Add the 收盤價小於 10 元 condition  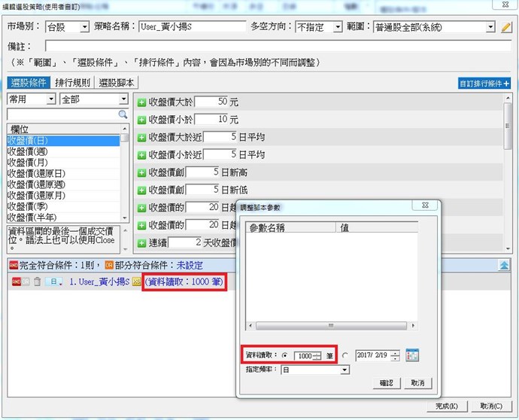pyautogui.click(x=141, y=120)
